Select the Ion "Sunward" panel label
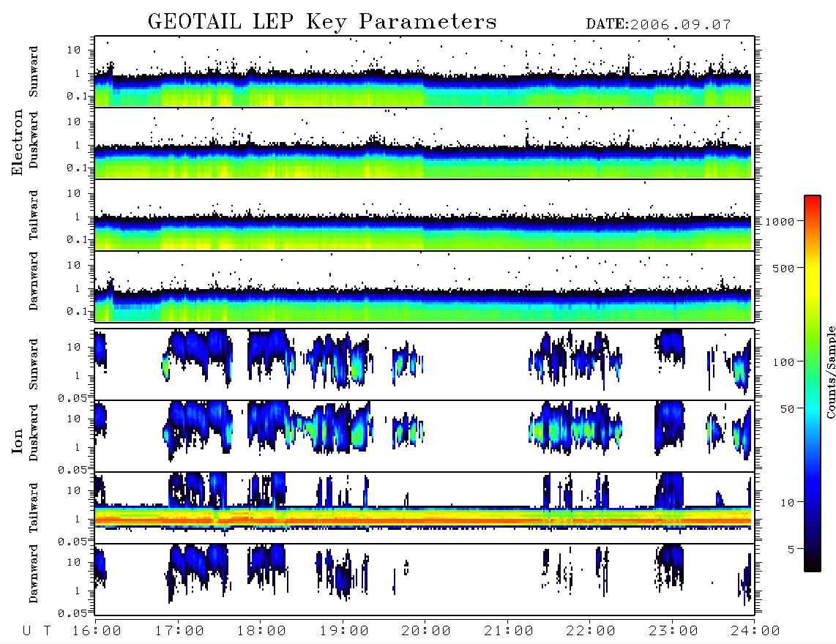Image resolution: width=836 pixels, height=644 pixels. 34,364
